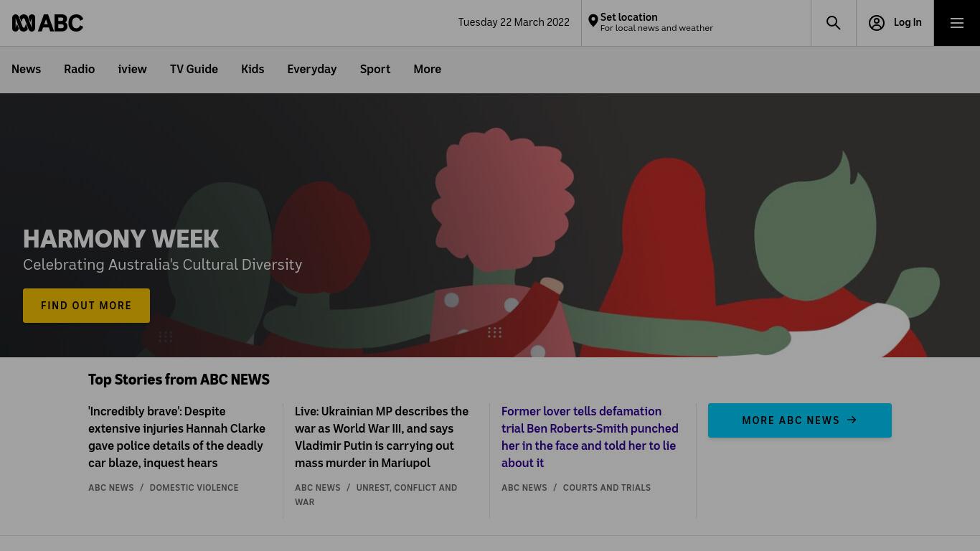Click the user account icon
This screenshot has width=980, height=551.
(876, 23)
